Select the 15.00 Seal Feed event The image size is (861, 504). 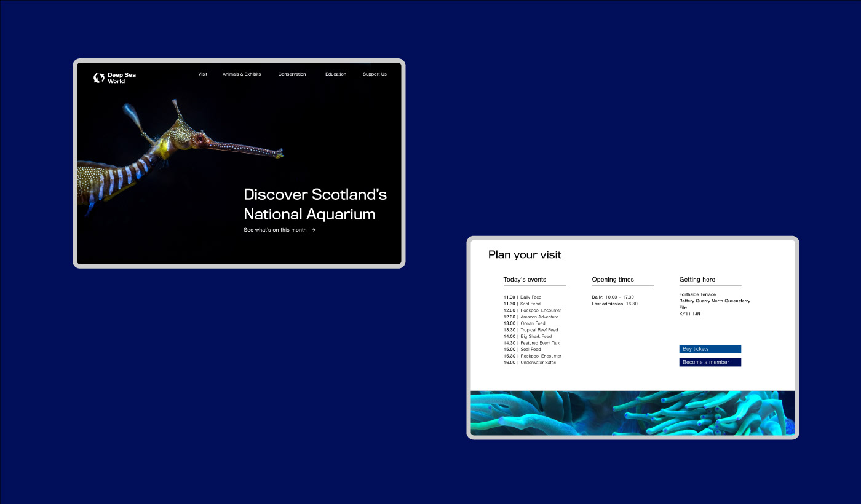coord(522,350)
